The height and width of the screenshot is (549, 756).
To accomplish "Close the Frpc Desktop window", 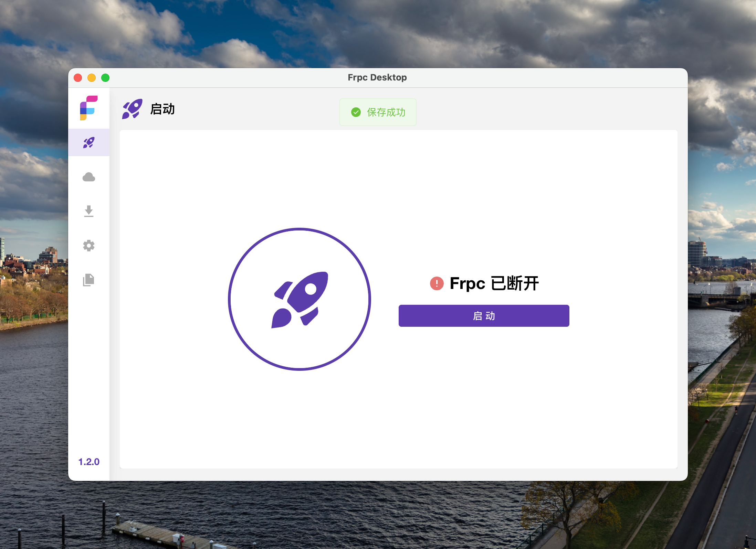I will coord(78,78).
